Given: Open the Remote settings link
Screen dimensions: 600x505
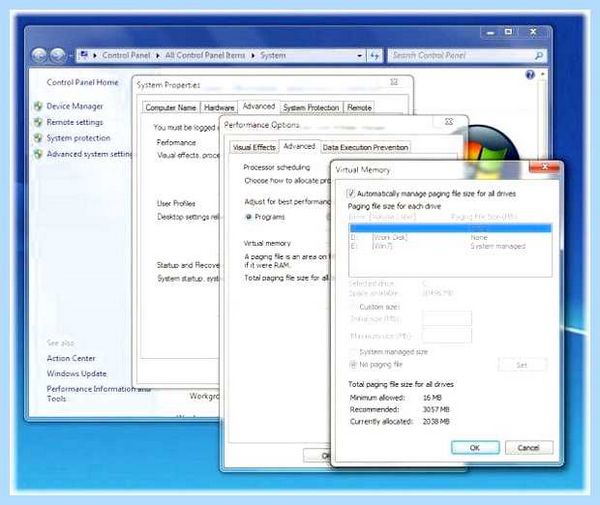Looking at the screenshot, I should [75, 122].
